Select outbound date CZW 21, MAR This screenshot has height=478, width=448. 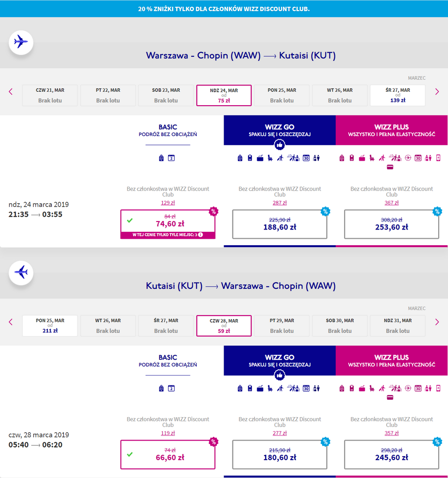point(50,95)
